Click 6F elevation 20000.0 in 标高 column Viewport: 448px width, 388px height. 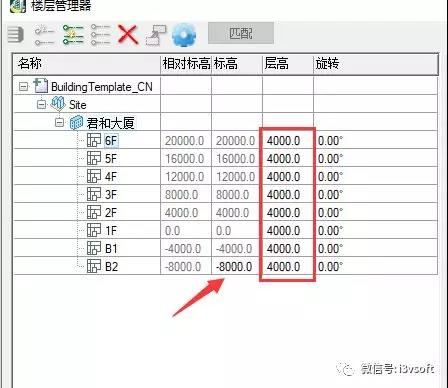coord(237,141)
